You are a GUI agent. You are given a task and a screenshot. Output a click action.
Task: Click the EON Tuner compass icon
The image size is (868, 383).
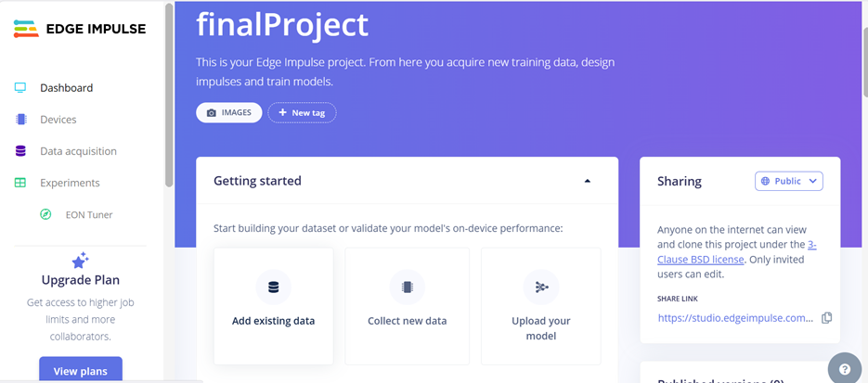point(45,214)
